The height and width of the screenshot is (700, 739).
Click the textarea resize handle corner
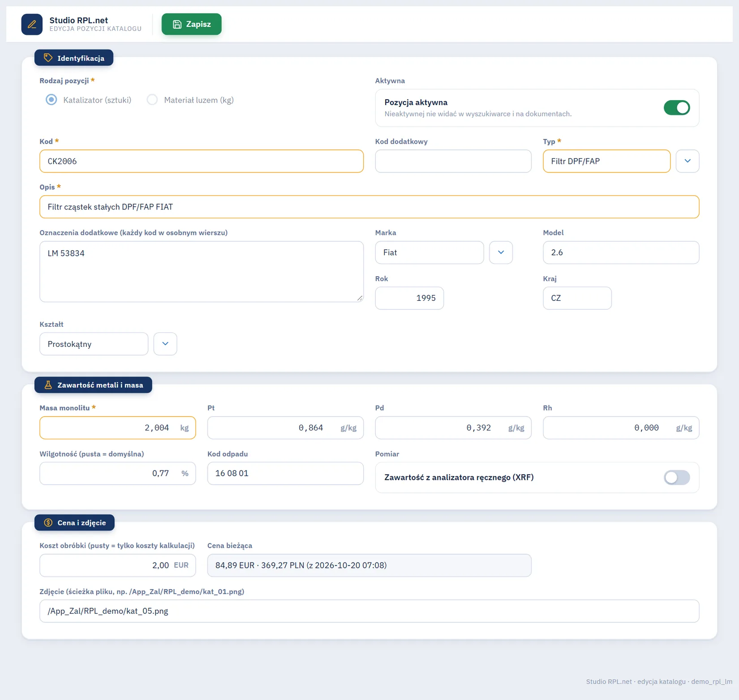(360, 298)
